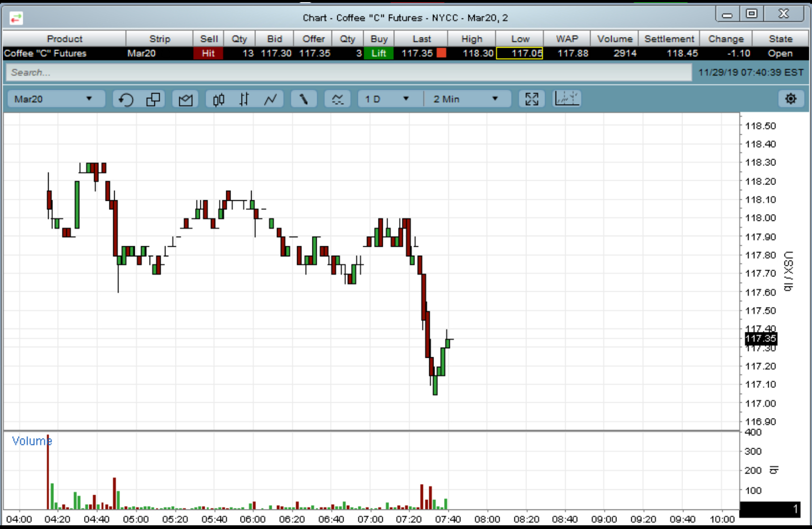Switch to line chart style
This screenshot has height=529, width=812.
pos(271,99)
